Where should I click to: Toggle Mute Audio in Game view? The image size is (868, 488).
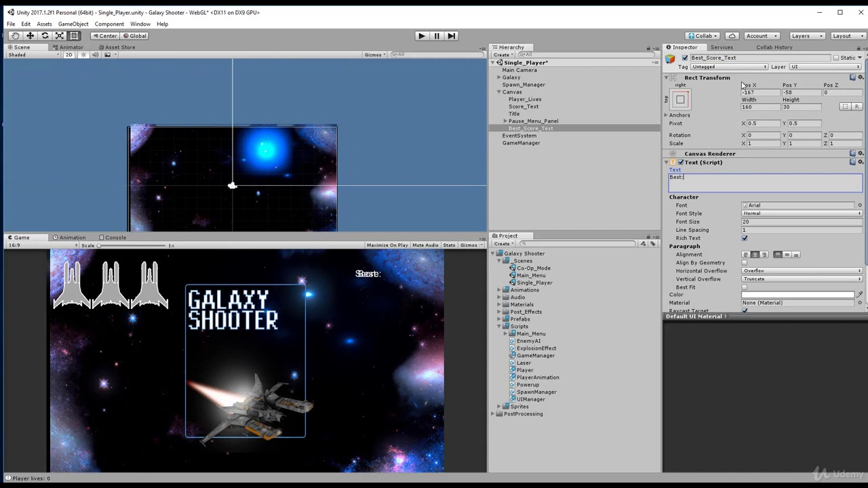point(425,245)
